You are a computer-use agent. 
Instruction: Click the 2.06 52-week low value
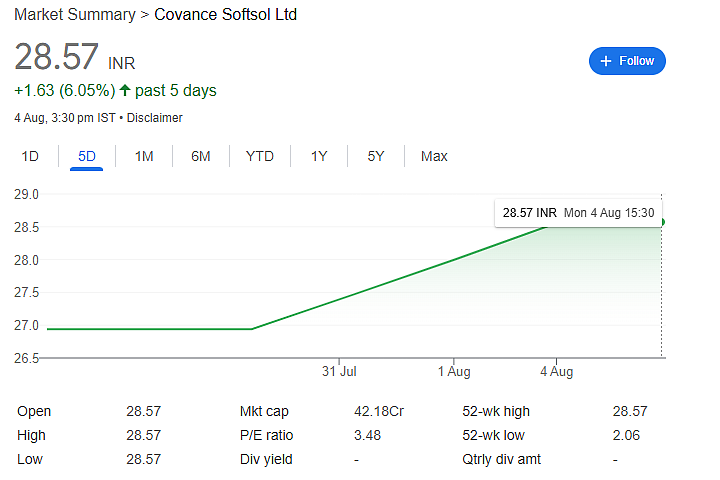[626, 435]
